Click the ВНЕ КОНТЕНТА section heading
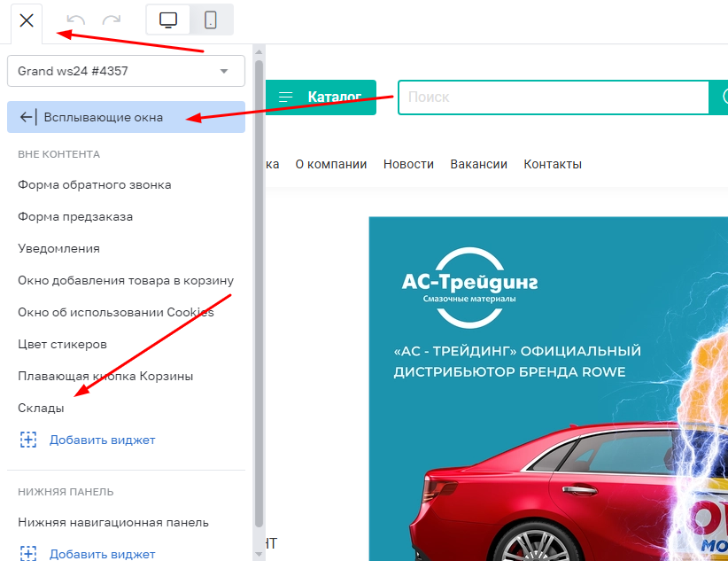The image size is (728, 561). coord(59,154)
